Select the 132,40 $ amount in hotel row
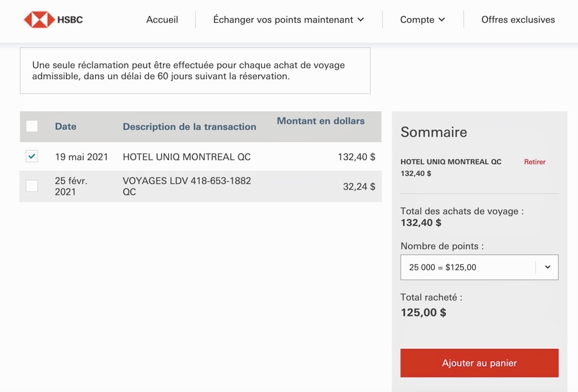 [356, 157]
